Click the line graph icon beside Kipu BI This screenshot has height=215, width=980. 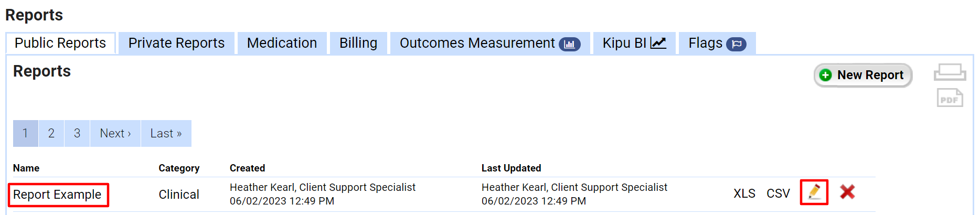[658, 43]
